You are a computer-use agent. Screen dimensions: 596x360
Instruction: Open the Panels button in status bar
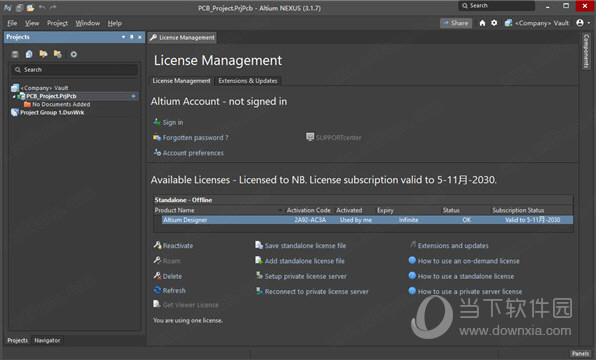pyautogui.click(x=580, y=354)
